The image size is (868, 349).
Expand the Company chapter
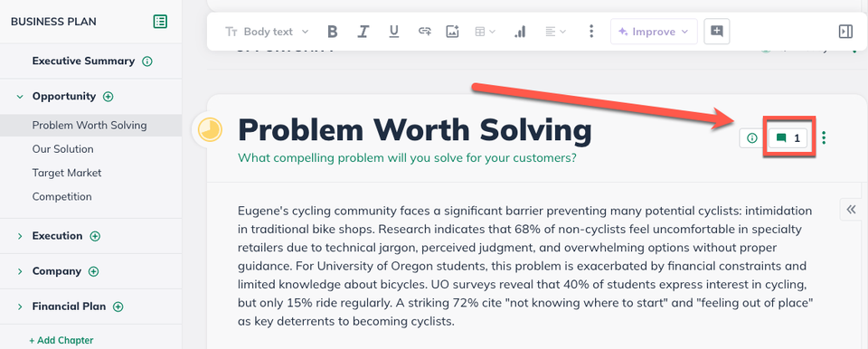coord(20,271)
